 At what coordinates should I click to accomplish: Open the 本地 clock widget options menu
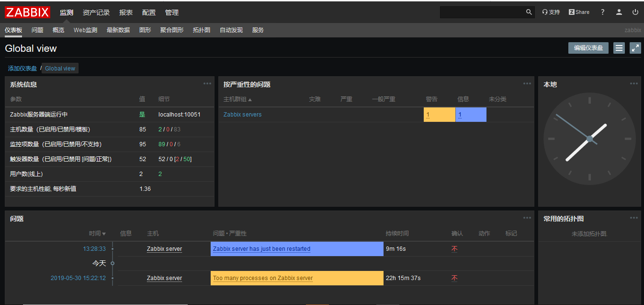(634, 83)
